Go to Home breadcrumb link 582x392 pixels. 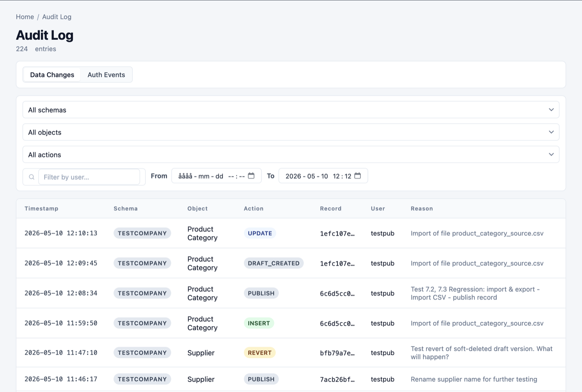pos(25,17)
